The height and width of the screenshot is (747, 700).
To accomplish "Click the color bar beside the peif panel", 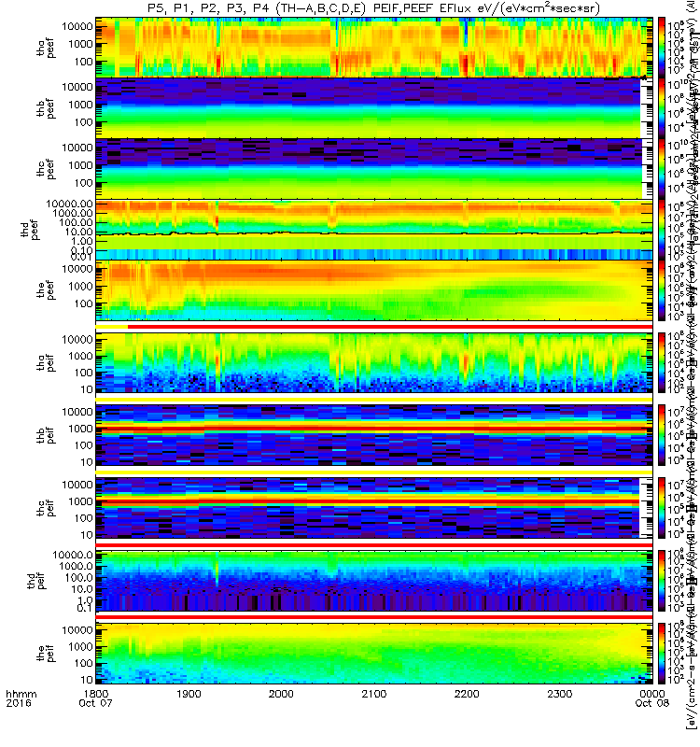I will (x=662, y=654).
